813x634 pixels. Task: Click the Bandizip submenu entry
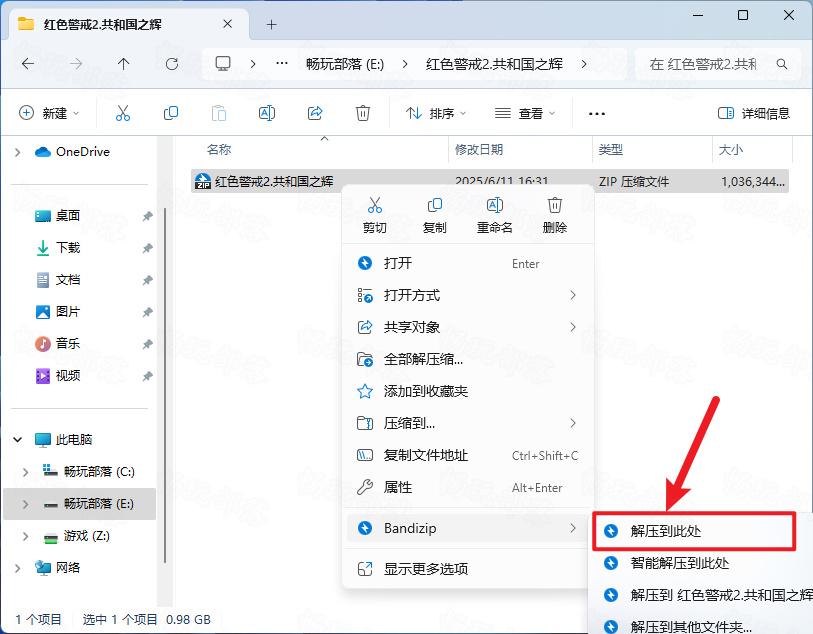468,528
